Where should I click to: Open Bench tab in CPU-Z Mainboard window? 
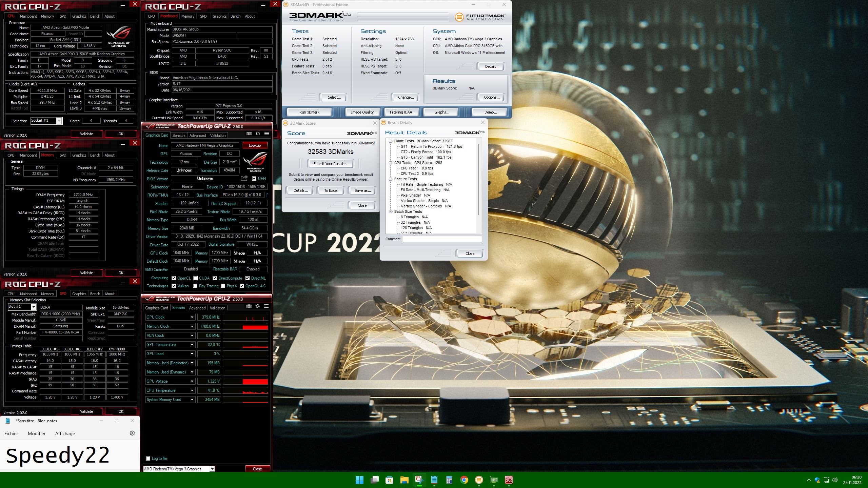(235, 16)
